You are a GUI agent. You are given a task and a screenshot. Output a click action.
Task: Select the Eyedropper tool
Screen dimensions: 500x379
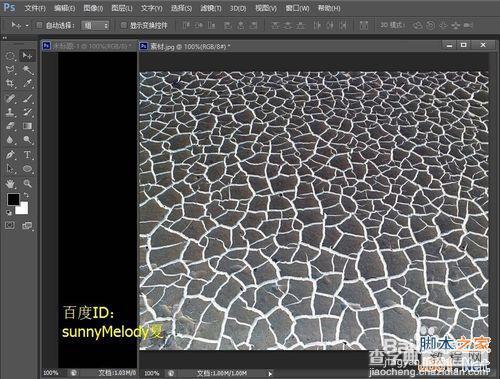click(x=27, y=83)
